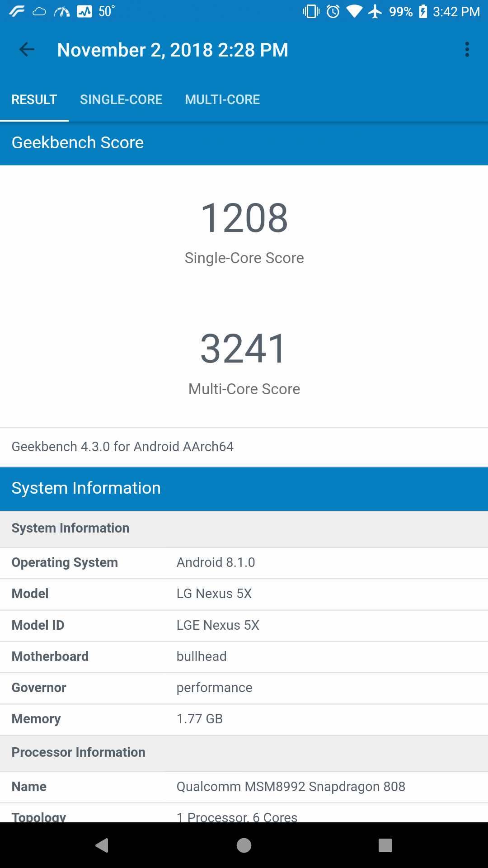Tap the Wi-Fi signal status icon
Screen dimensions: 488x868
(x=354, y=11)
